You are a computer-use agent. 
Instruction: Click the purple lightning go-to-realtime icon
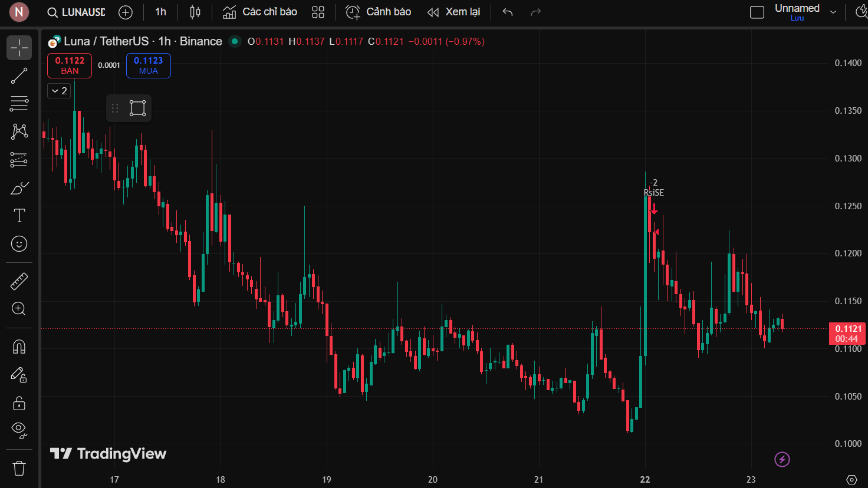[782, 459]
